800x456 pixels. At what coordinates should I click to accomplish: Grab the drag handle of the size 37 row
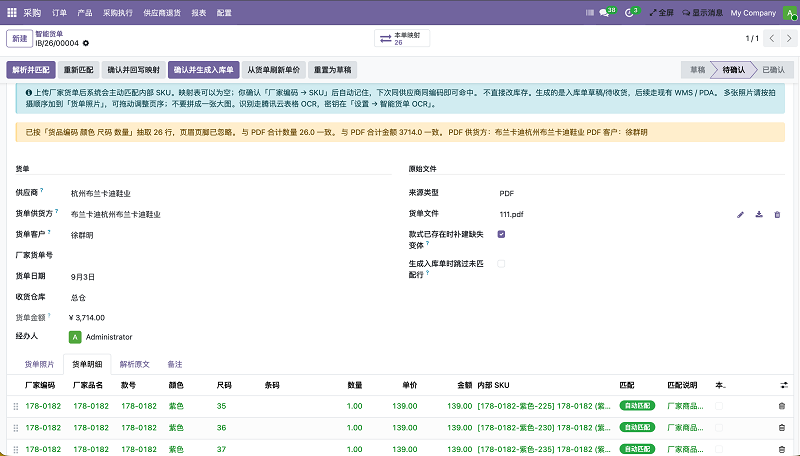click(16, 449)
